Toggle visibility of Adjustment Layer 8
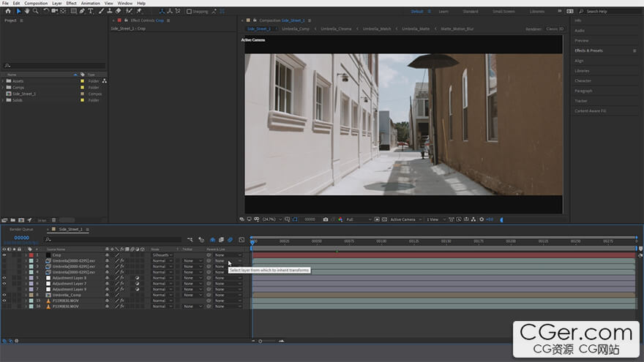Screen dimensions: 644x362 click(4, 278)
